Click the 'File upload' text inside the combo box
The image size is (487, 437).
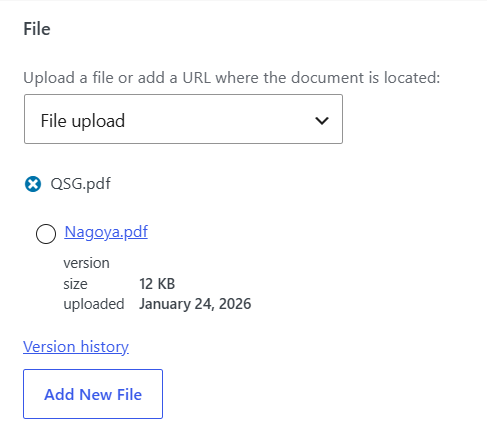tap(83, 121)
